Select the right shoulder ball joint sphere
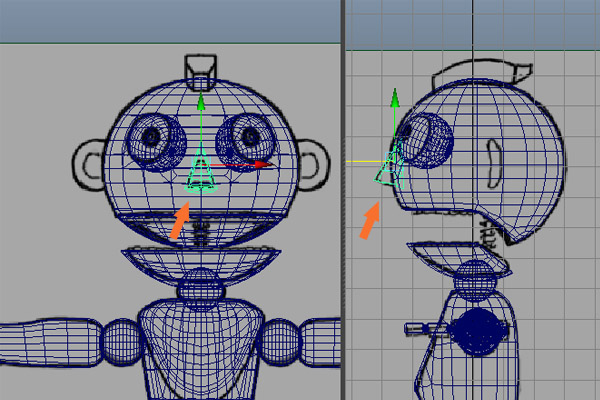The width and height of the screenshot is (600, 400). click(280, 342)
